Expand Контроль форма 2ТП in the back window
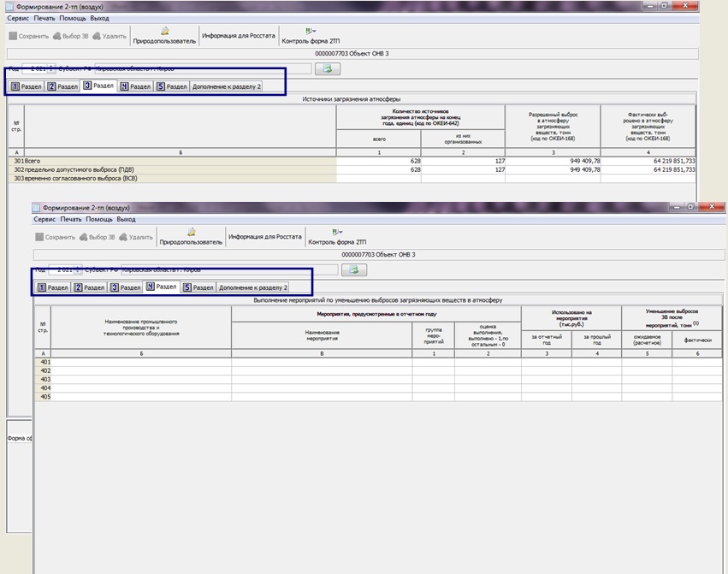Screen dimensions: 728x574 click(x=311, y=31)
